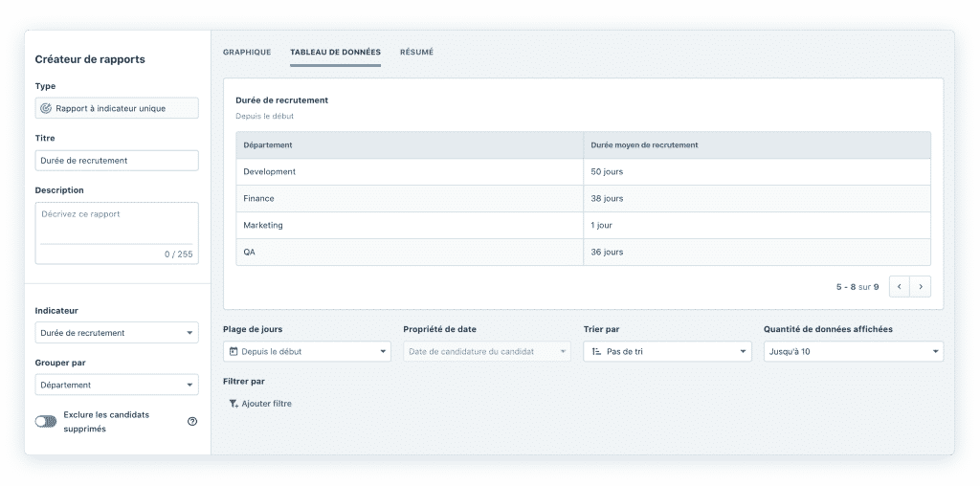Switch to the Résumé tab
Screen dimensions: 980x486
click(416, 52)
